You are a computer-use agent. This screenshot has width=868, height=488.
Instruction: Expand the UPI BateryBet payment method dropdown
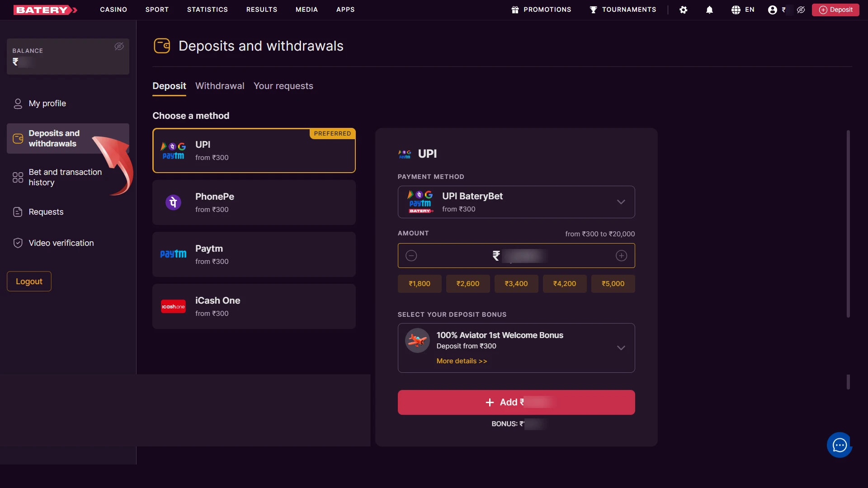[621, 202]
